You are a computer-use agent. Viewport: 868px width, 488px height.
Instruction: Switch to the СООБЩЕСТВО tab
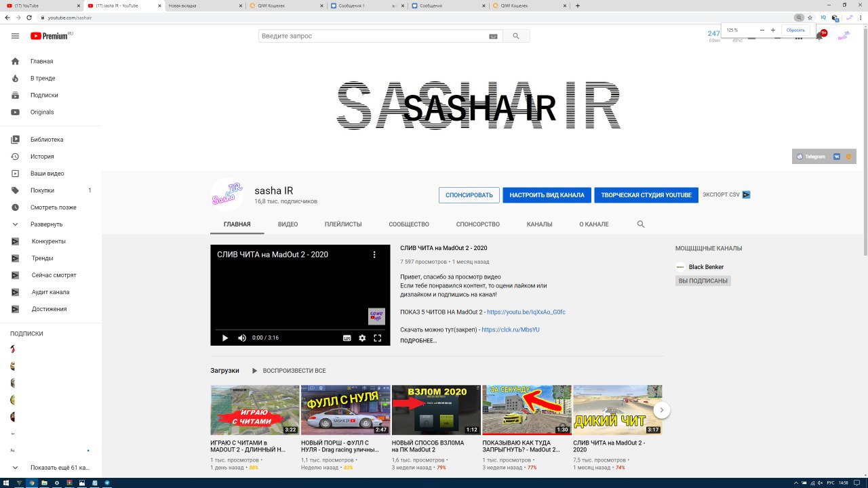pos(409,224)
